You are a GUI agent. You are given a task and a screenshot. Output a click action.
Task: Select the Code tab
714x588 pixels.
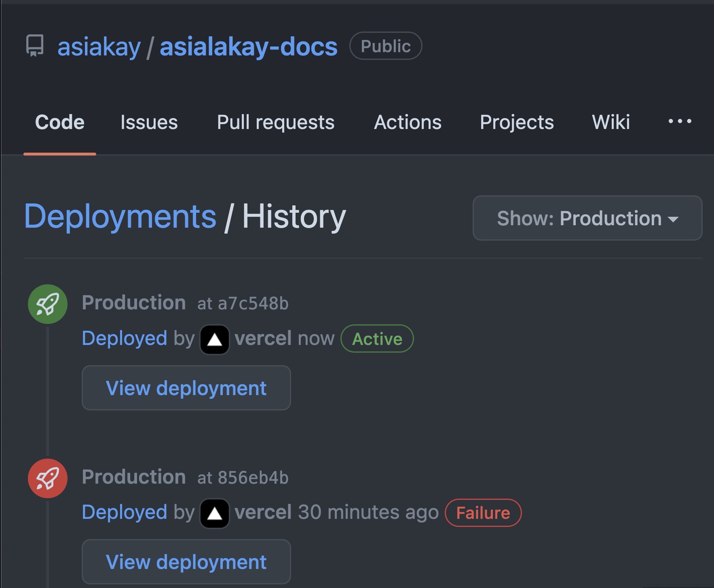pos(60,122)
